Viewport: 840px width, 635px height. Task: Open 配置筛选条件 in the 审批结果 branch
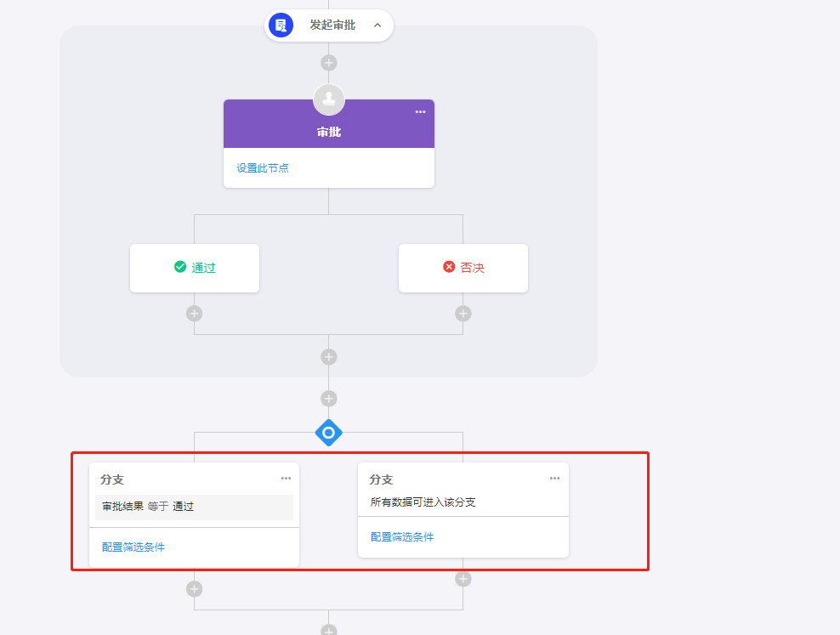click(133, 547)
